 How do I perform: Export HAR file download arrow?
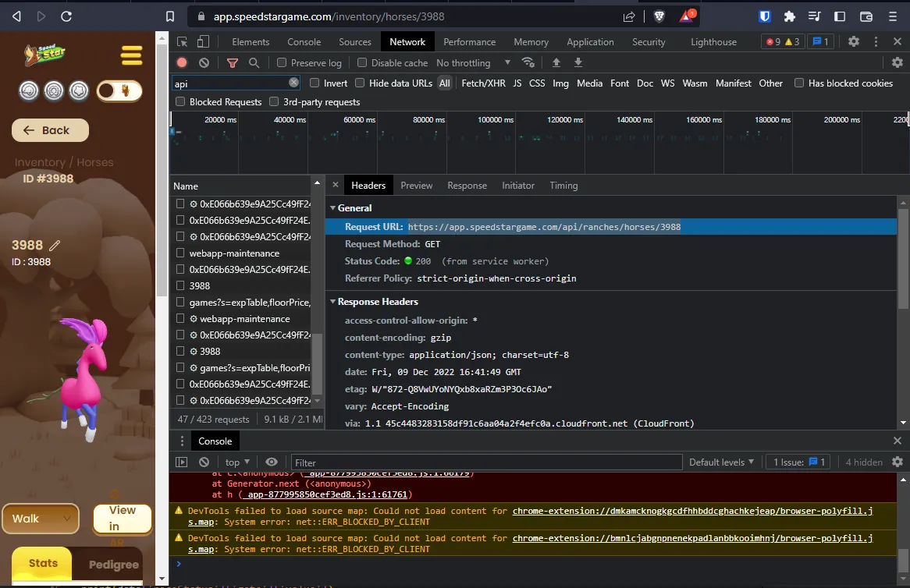578,62
